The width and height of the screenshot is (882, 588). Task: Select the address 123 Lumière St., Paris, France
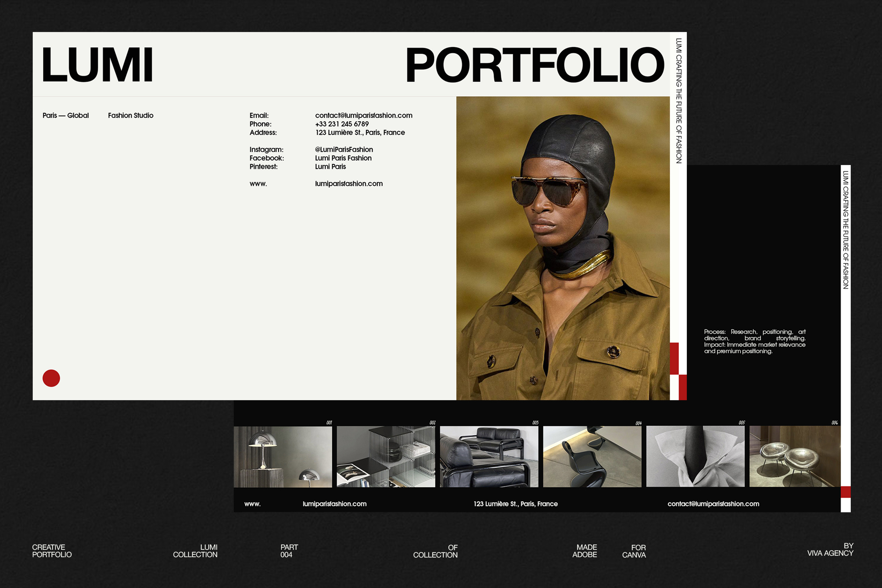point(360,132)
